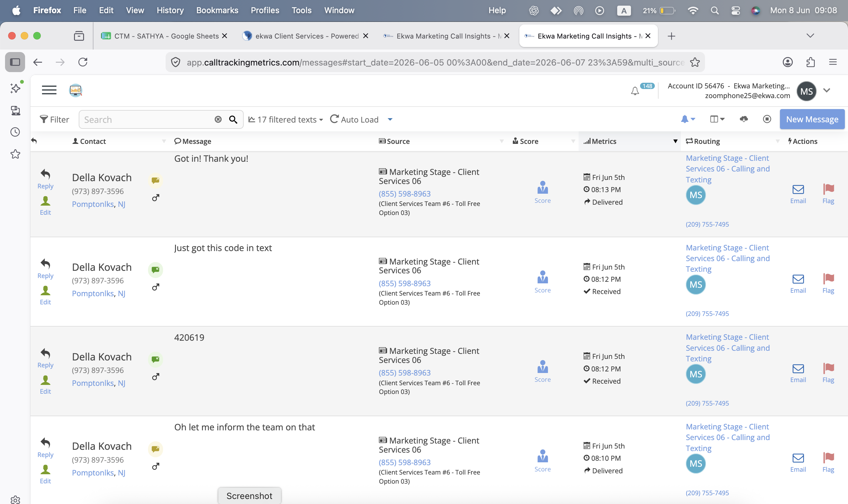Screen dimensions: 848x504
Task: Switch to the CTM - SATHYA Google Sheets tab
Action: (164, 36)
